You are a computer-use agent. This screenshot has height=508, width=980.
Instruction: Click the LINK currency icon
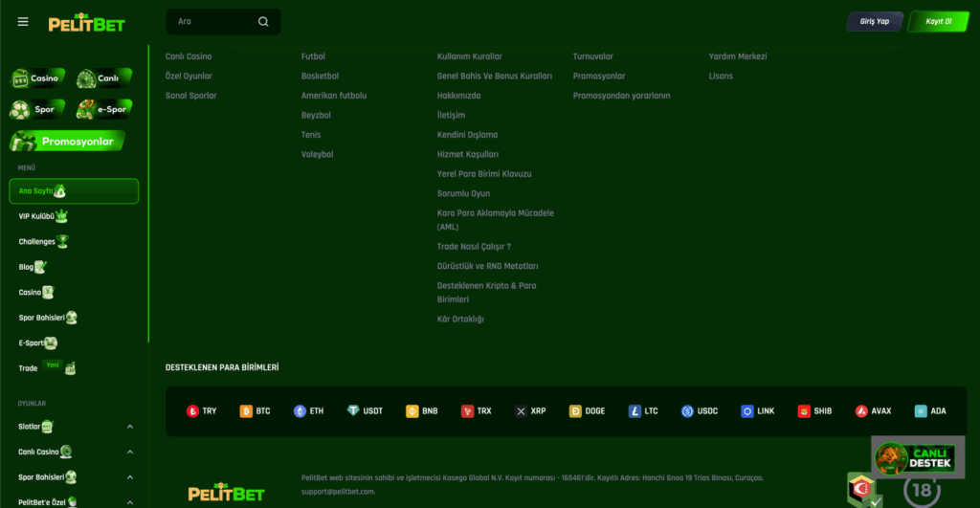pyautogui.click(x=746, y=411)
